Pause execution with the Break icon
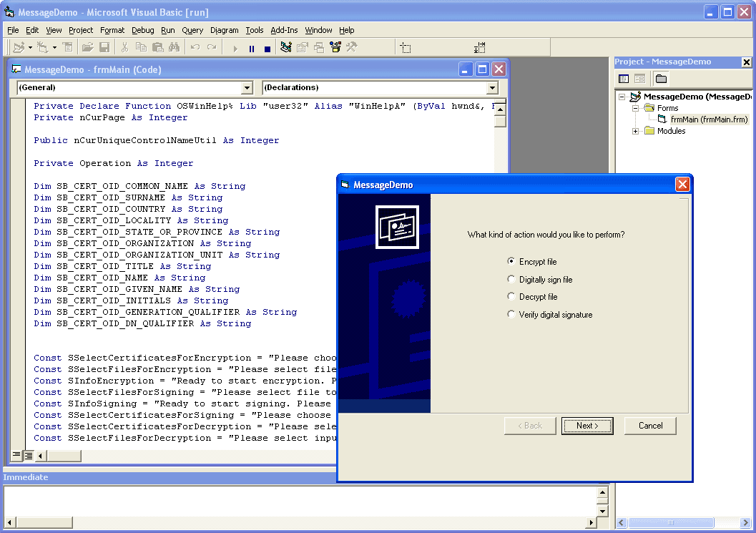The image size is (756, 533). (252, 48)
